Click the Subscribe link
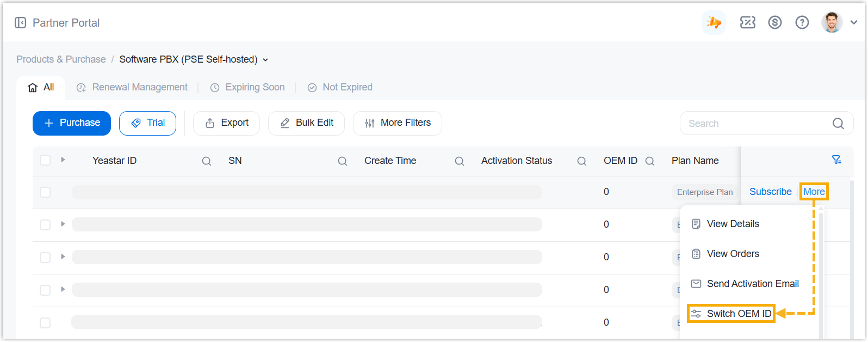Screen dimensions: 868x342 click(770, 192)
